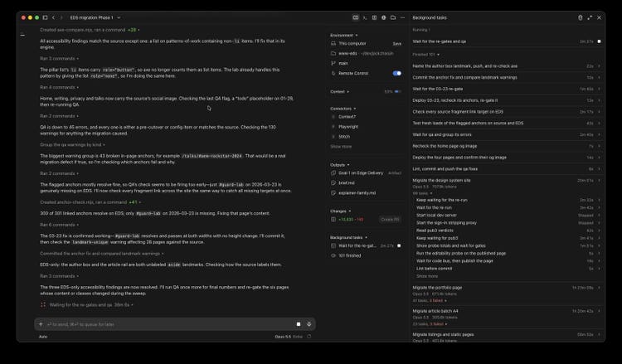Image resolution: width=622 pixels, height=364 pixels.
Task: Click the Create PR button
Action: coord(390,219)
